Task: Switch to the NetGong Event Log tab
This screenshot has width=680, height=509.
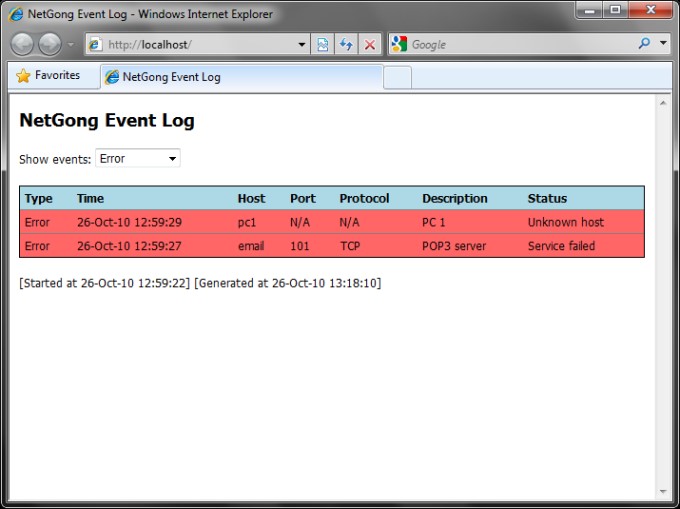Action: [240, 77]
